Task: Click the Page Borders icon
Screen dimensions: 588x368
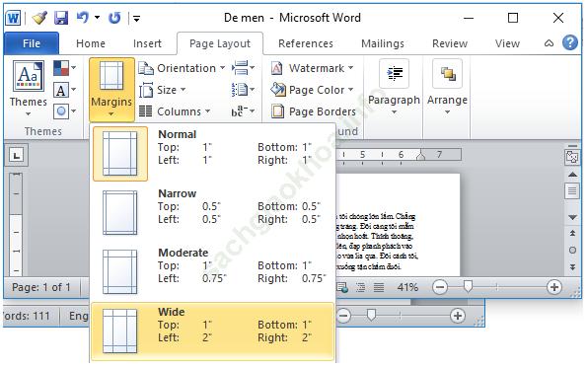Action: [x=277, y=111]
